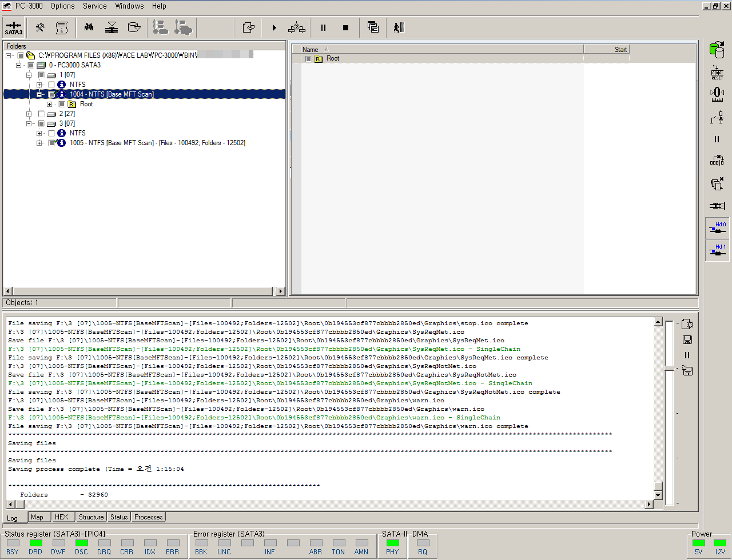The height and width of the screenshot is (560, 732).
Task: Click the sector skip icon in right sidebar
Action: pyautogui.click(x=717, y=161)
